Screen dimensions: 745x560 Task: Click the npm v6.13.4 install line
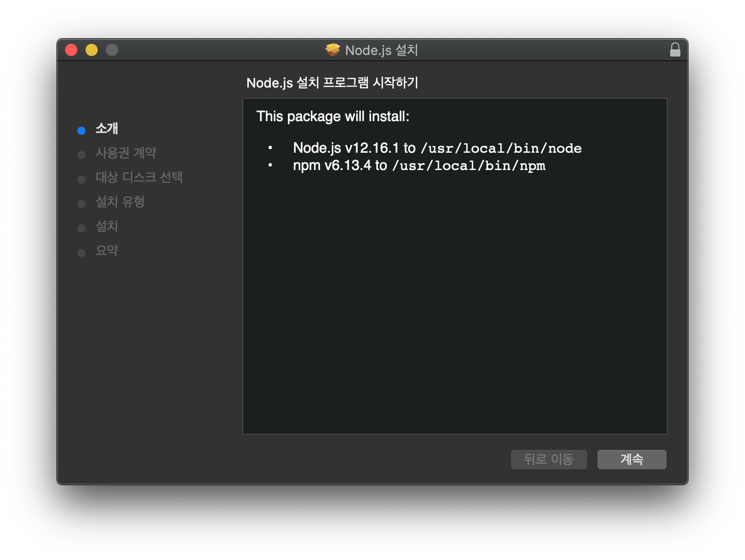(x=419, y=165)
